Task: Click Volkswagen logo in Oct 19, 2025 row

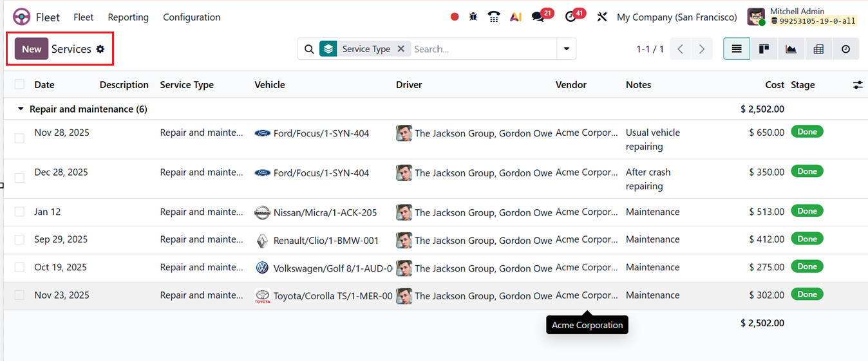Action: [x=262, y=268]
